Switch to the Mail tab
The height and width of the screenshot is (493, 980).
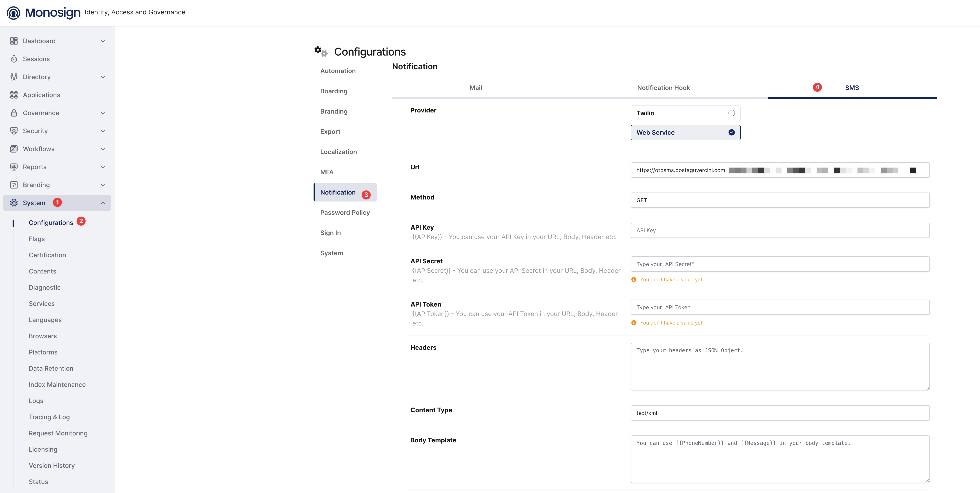click(x=476, y=87)
